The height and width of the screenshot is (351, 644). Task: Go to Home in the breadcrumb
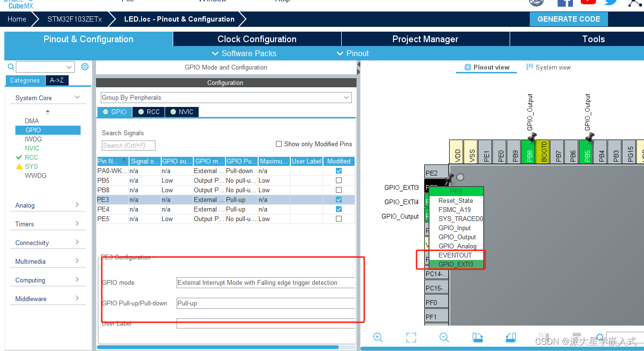pos(17,19)
